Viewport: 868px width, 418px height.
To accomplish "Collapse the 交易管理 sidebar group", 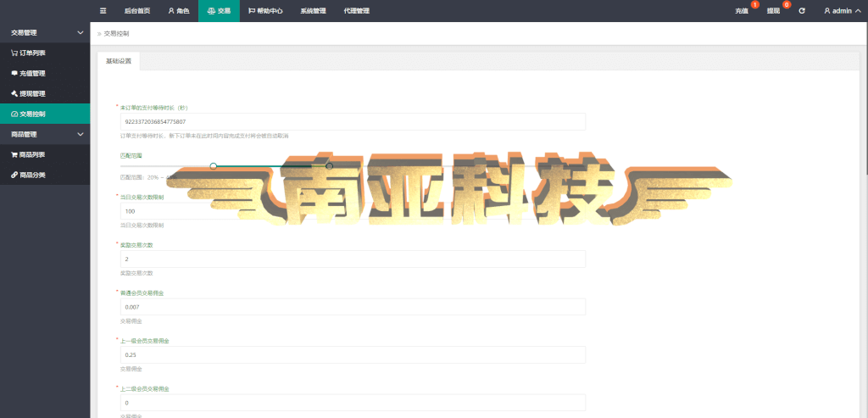I will 45,33.
